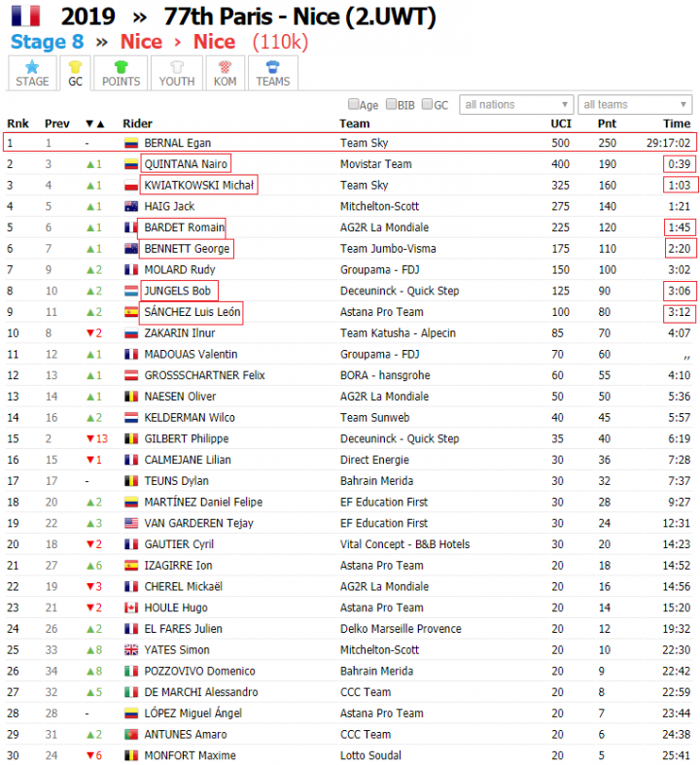
Task: Click Australian flag beside BENNETT George
Action: (130, 249)
